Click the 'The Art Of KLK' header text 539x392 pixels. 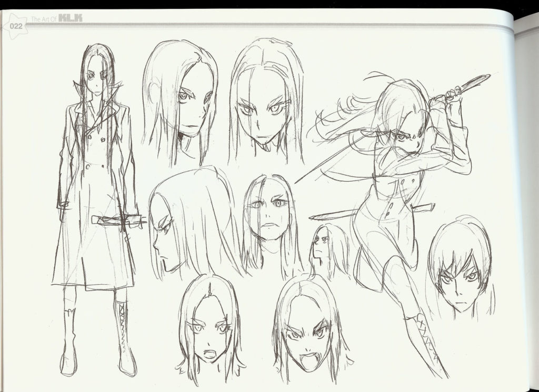[x=56, y=19]
